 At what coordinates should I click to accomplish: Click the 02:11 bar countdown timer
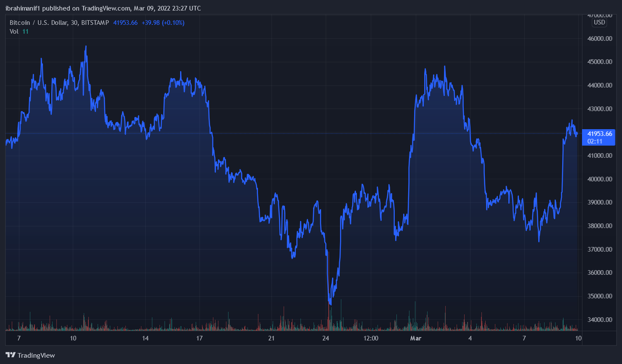pos(595,141)
